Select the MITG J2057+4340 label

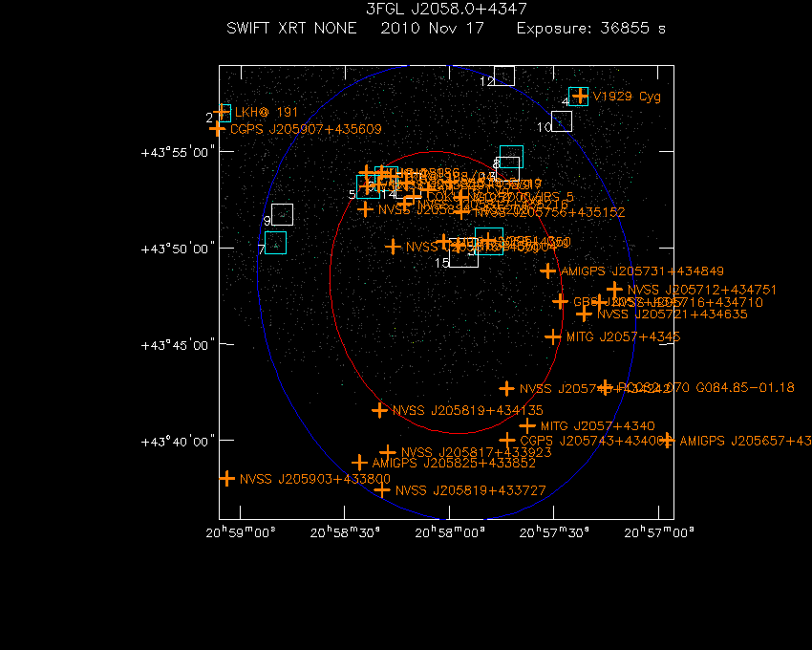[598, 426]
